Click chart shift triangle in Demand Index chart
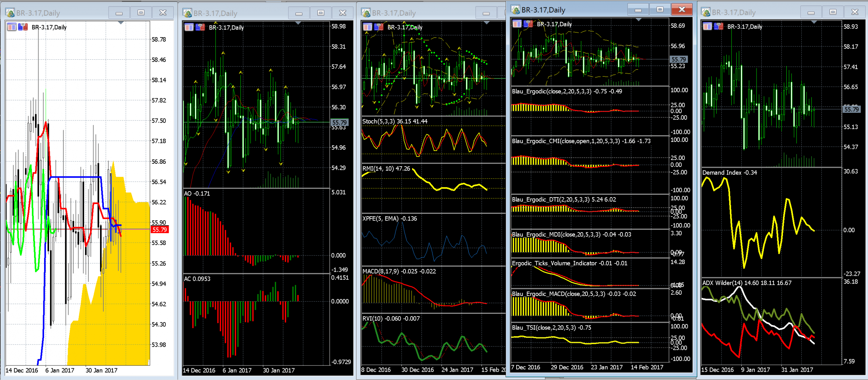This screenshot has width=868, height=380. [814, 23]
